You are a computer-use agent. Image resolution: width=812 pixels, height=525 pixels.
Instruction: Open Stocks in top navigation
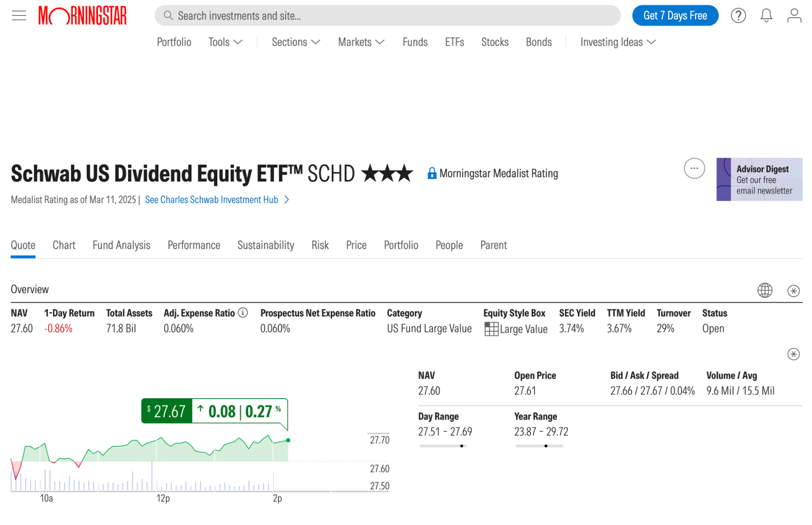pos(494,42)
